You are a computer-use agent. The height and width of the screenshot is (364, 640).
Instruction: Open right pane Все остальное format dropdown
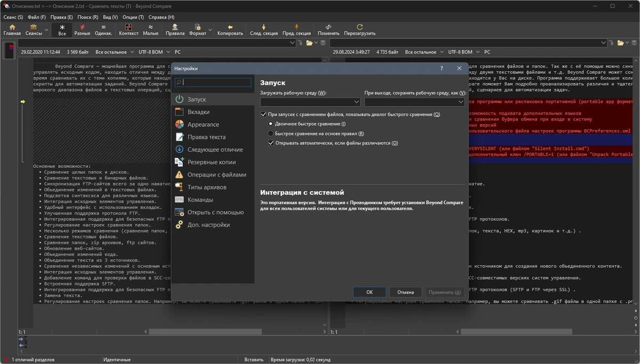pyautogui.click(x=424, y=52)
